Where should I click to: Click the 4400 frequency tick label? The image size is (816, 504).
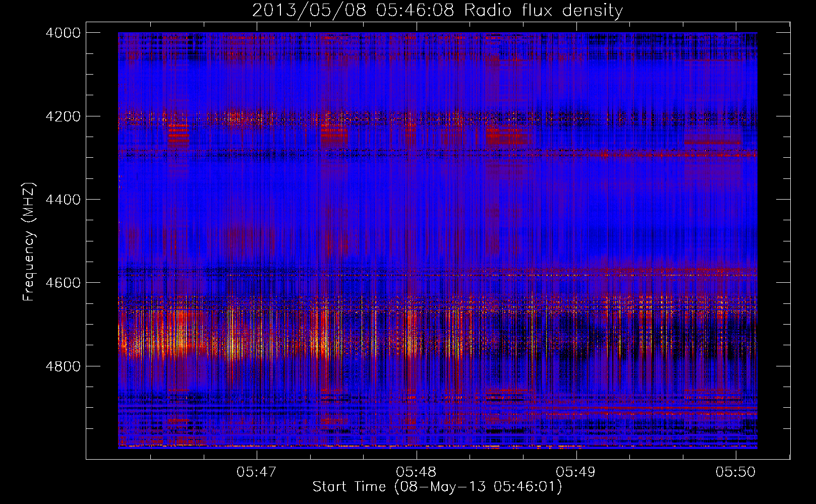[63, 200]
